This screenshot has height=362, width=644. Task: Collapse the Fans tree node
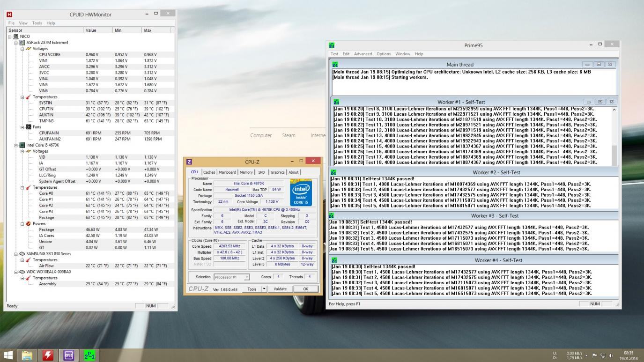tap(22, 127)
